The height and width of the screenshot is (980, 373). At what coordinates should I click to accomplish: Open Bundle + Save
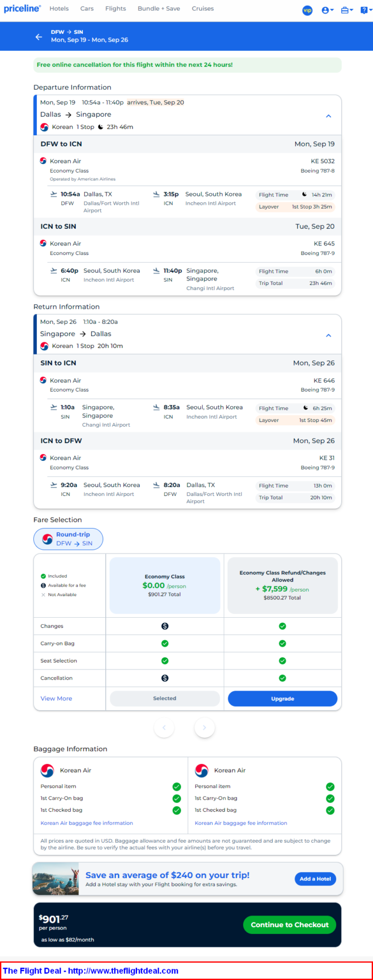(159, 9)
